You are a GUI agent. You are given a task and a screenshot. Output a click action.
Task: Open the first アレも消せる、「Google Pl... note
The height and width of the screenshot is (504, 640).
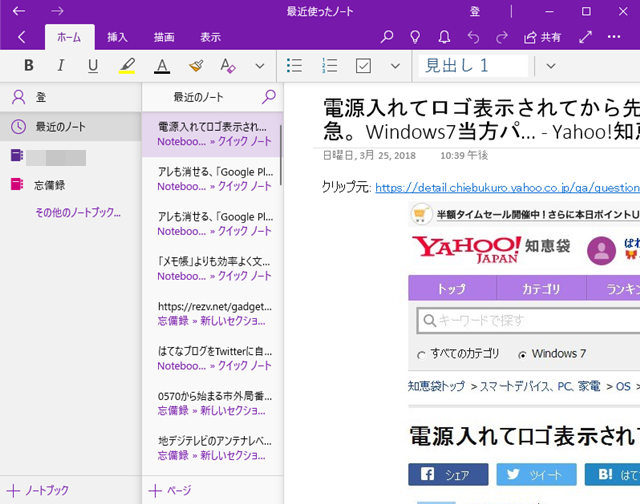212,179
